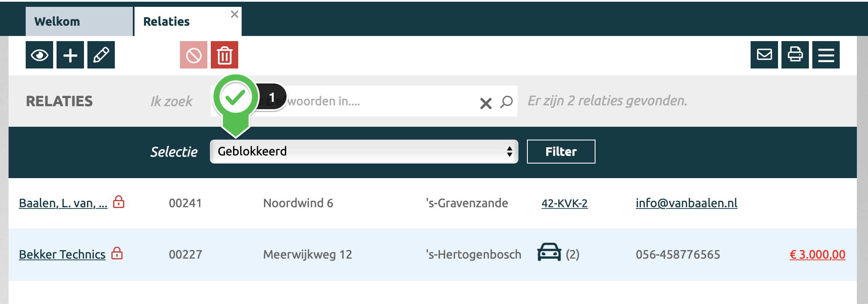Open the hamburger menu icon

click(826, 55)
